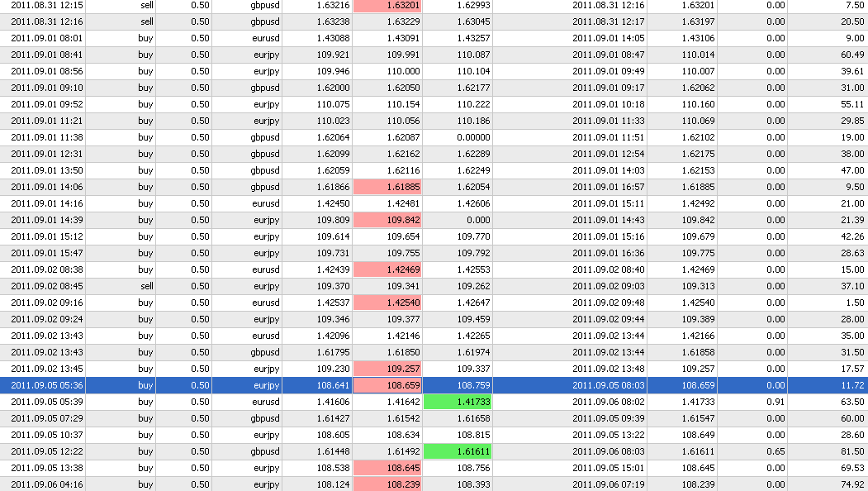
Task: Click the red highlighted 1.63201 cell
Action: tap(387, 5)
